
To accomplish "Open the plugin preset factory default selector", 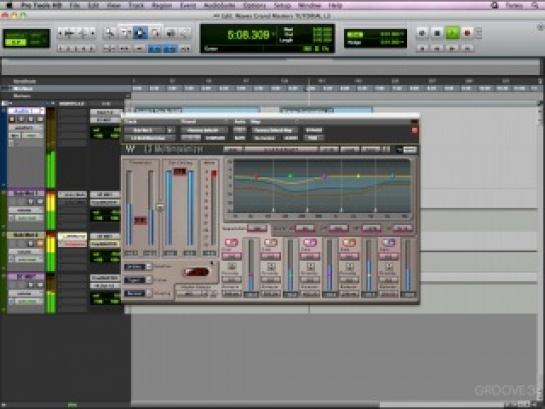I will (204, 130).
